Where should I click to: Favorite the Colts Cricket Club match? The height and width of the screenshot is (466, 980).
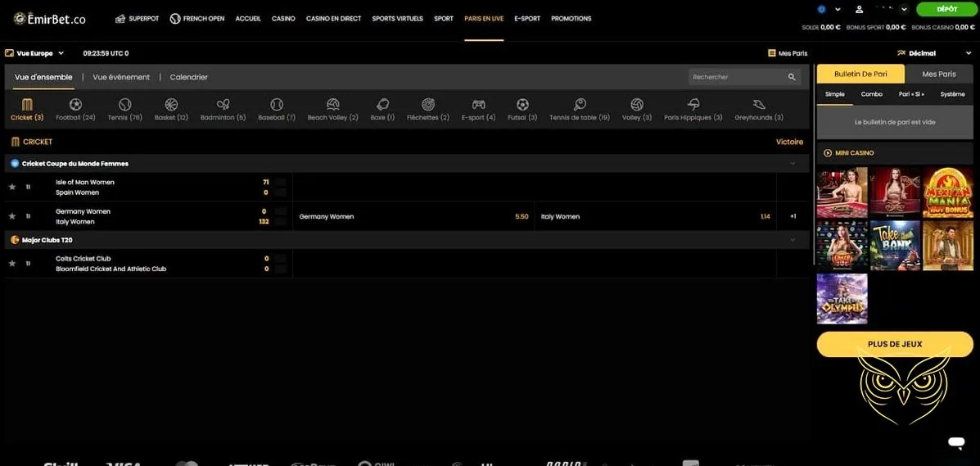(12, 264)
